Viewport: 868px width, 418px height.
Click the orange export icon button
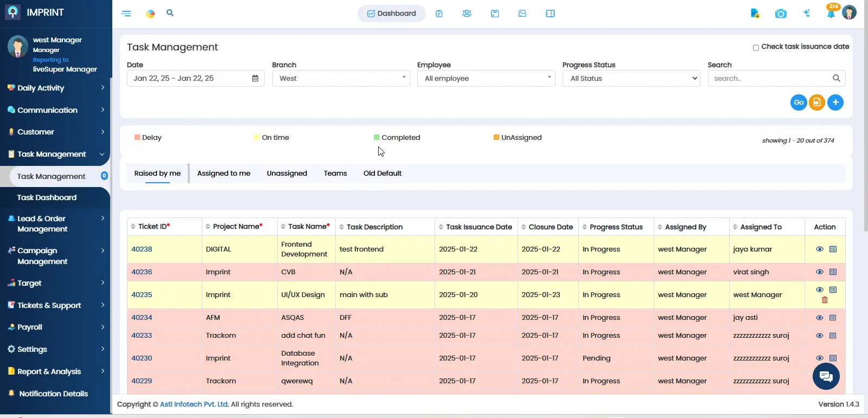[x=817, y=102]
